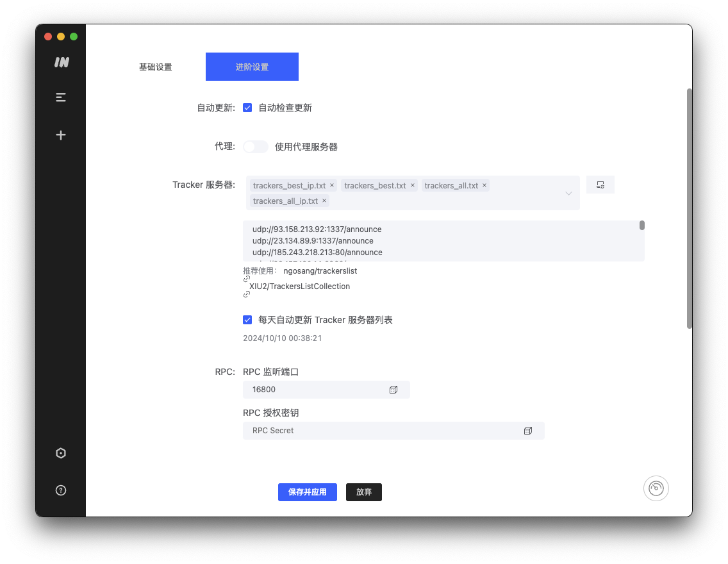Image resolution: width=728 pixels, height=564 pixels.
Task: Remove trackers_all.txt tag
Action: (484, 185)
